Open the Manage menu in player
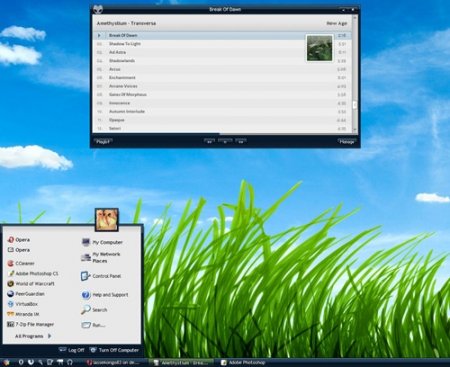This screenshot has width=450, height=367. click(347, 142)
